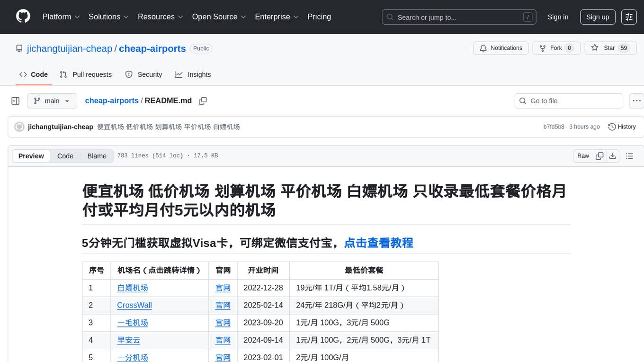644x362 pixels.
Task: Expand the Enterprise menu
Action: [277, 17]
